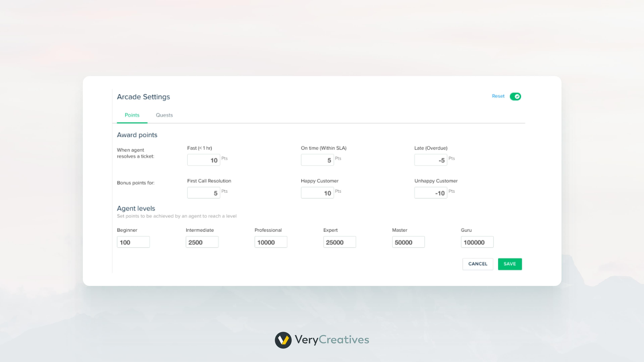Image resolution: width=644 pixels, height=362 pixels.
Task: Click the On time (Within SLA) points input
Action: coord(317,160)
